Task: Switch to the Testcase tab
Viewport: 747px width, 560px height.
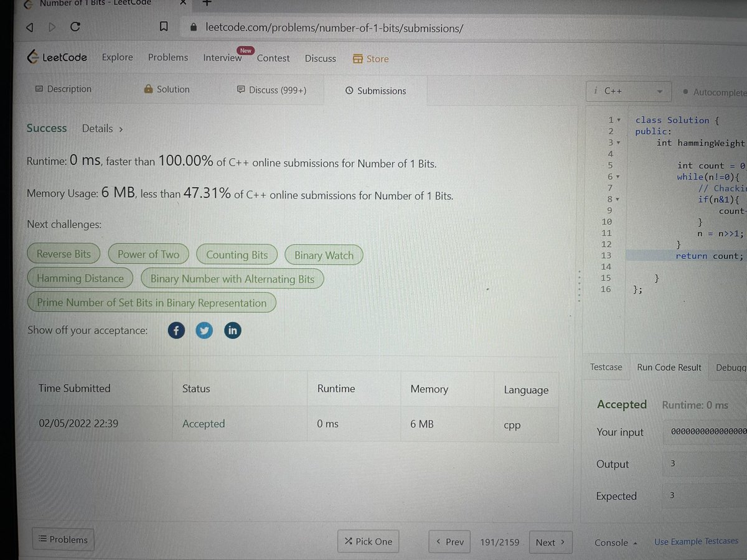Action: (606, 367)
